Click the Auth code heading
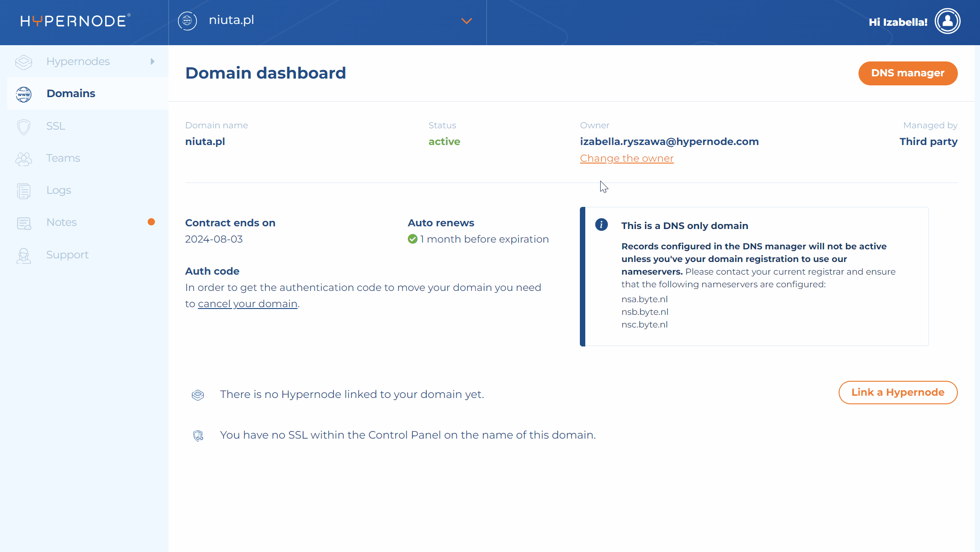The width and height of the screenshot is (980, 552). 212,271
